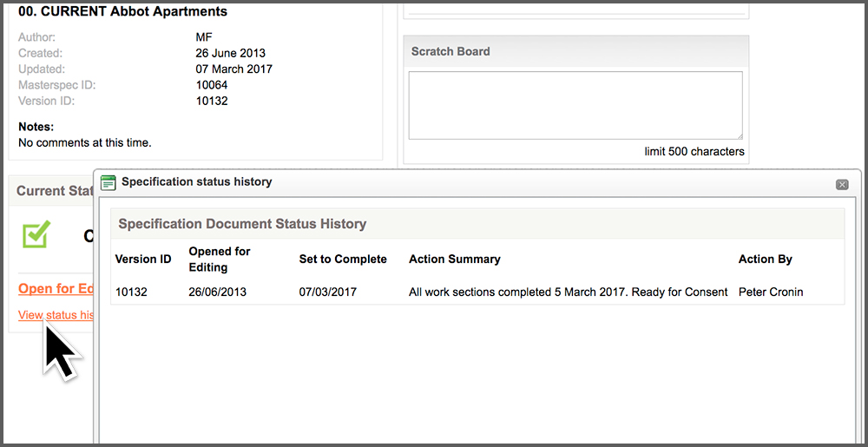Screen dimensions: 868x447
Task: Close the Specification status history dialog
Action: point(841,184)
